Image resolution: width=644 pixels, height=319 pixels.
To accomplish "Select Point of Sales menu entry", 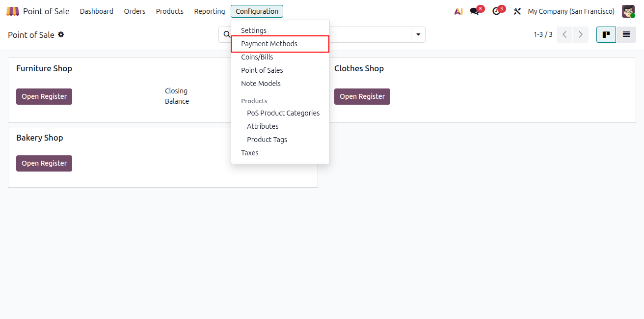I will click(280, 70).
